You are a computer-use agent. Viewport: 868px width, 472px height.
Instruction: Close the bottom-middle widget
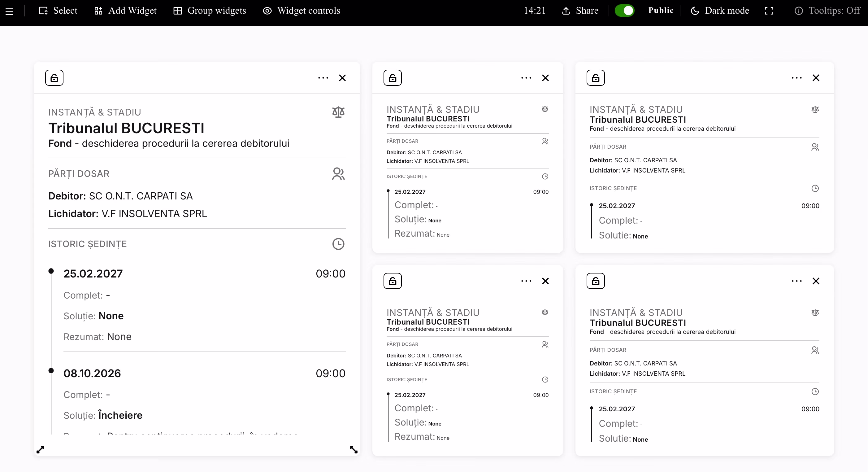point(545,281)
